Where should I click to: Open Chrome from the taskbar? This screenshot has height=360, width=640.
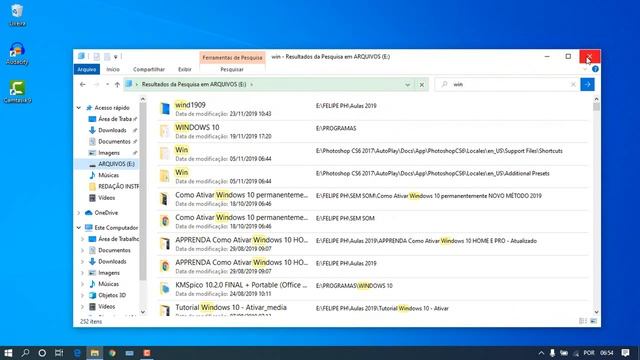(112, 353)
